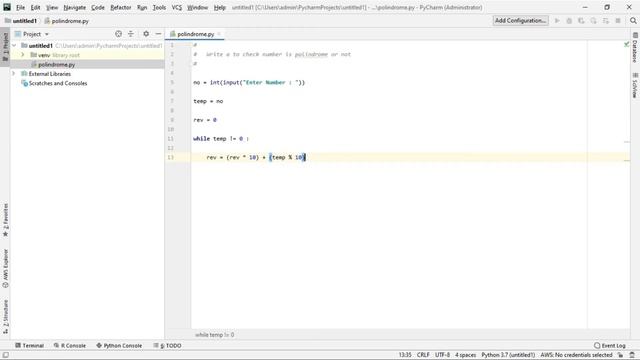Click the Run button in toolbar
The width and height of the screenshot is (640, 360).
(x=557, y=21)
